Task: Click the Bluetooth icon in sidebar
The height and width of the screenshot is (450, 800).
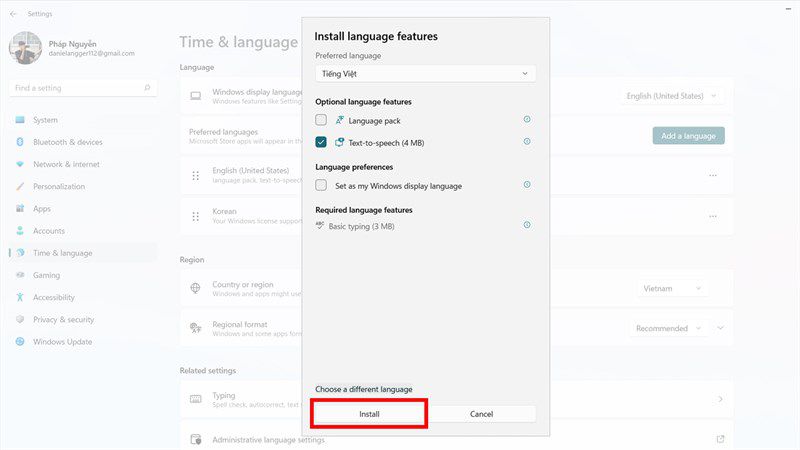Action: 20,142
